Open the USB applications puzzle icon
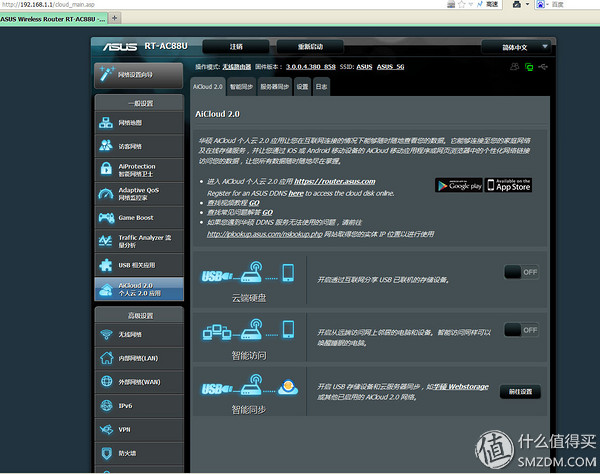The height and width of the screenshot is (474, 600). coord(106,265)
